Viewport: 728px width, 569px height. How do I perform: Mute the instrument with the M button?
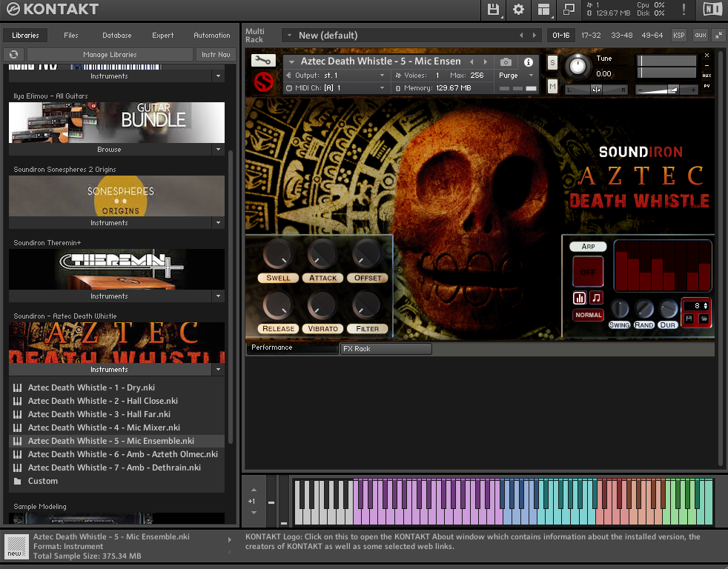pyautogui.click(x=552, y=87)
